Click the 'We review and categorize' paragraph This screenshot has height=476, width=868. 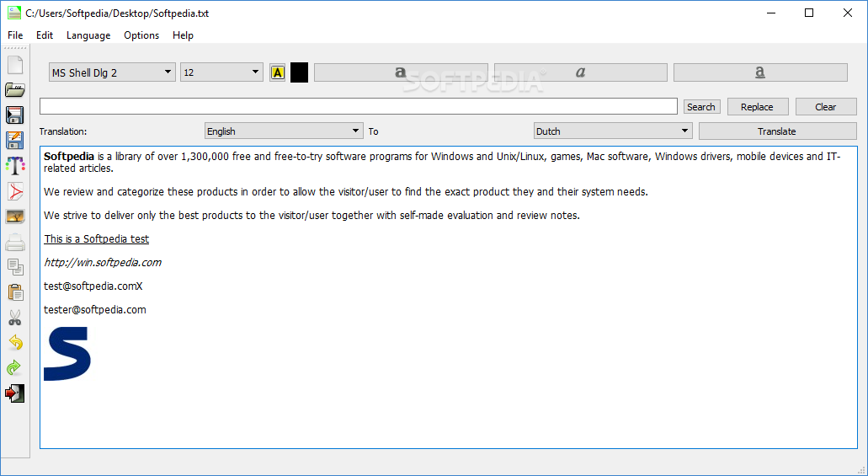(x=345, y=192)
